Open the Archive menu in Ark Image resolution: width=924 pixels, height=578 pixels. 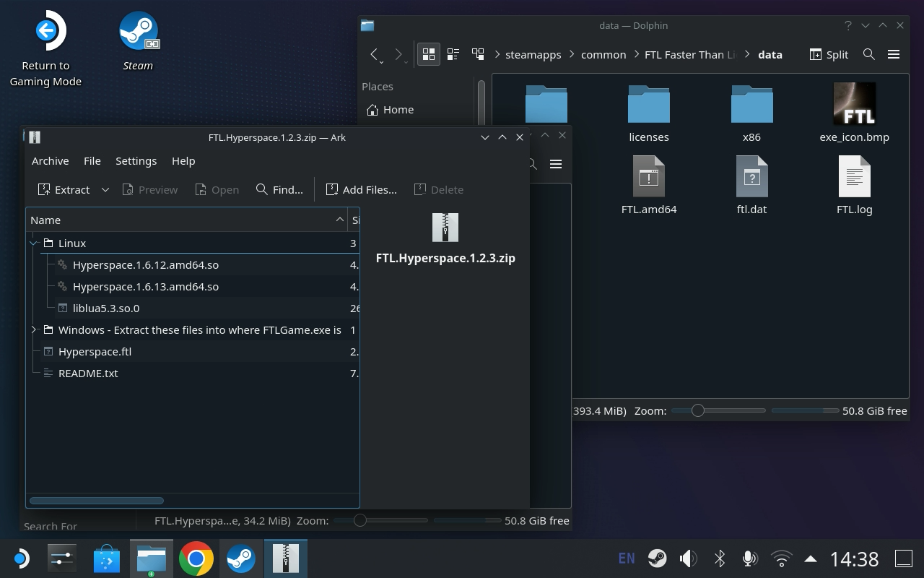point(50,160)
